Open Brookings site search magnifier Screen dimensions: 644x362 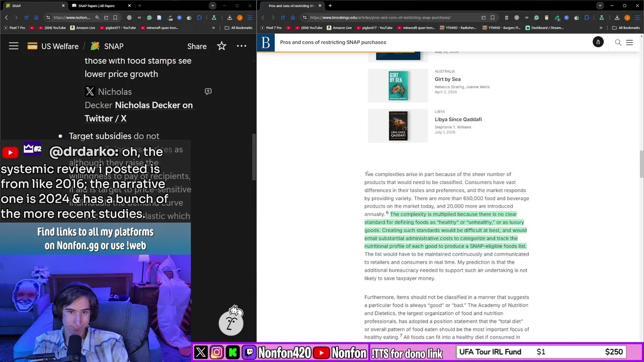[618, 42]
